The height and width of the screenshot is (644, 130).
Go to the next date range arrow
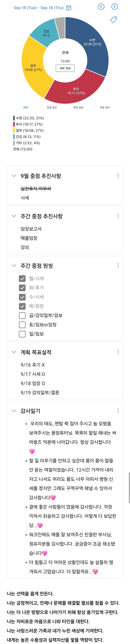(114, 6)
